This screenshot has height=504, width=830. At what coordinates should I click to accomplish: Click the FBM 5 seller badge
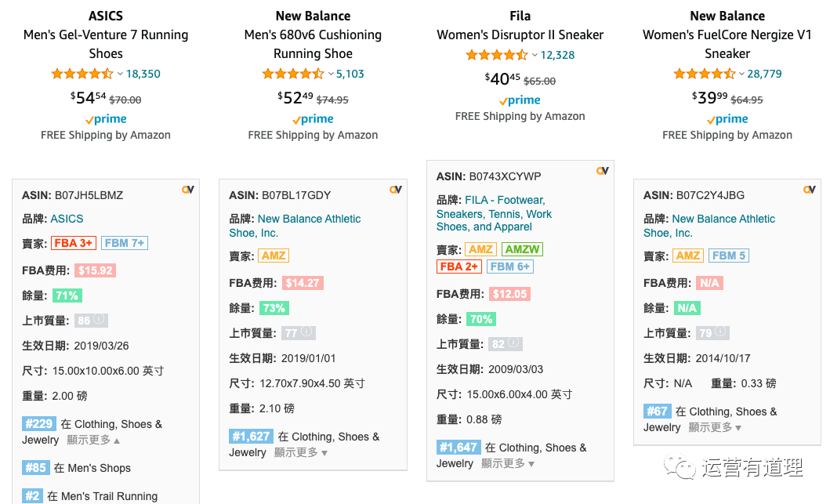point(728,256)
